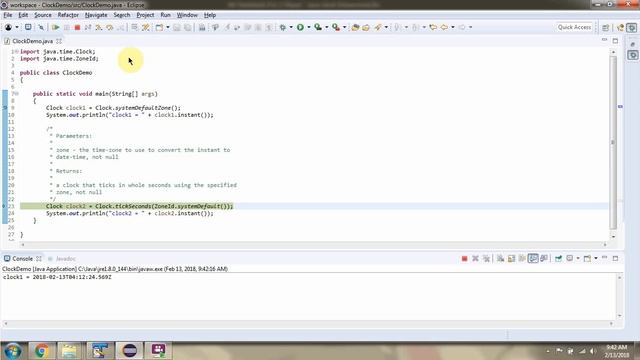
Task: Click the Open Perspective icon
Action: [x=606, y=27]
